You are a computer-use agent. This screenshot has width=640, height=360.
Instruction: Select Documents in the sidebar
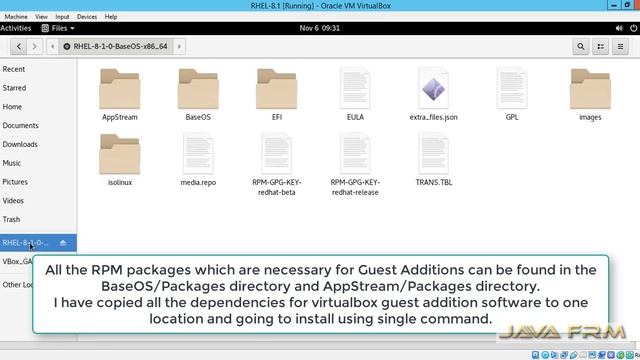pos(38,125)
